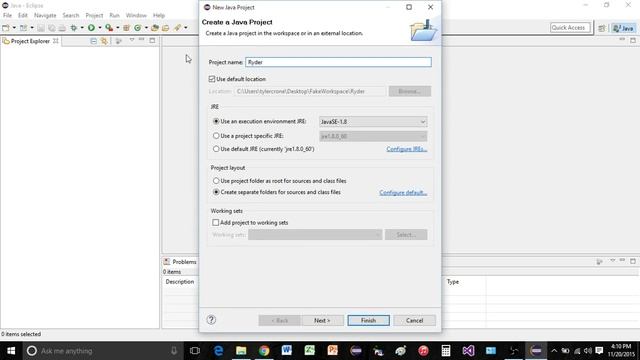Toggle Link with Editor in Project Explorer
640x360 pixels.
[104, 41]
